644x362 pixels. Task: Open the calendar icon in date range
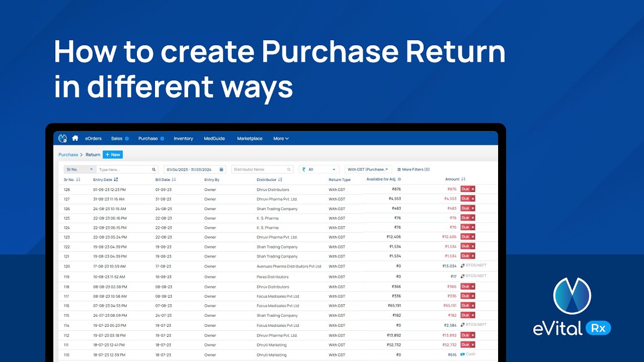(x=221, y=169)
